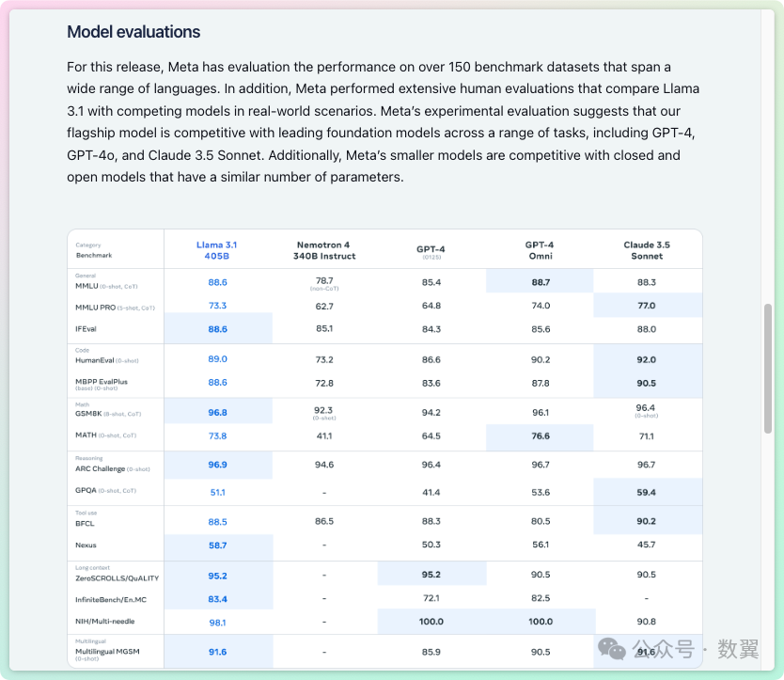Click the GPT-4 column header
The height and width of the screenshot is (680, 784).
pos(431,251)
